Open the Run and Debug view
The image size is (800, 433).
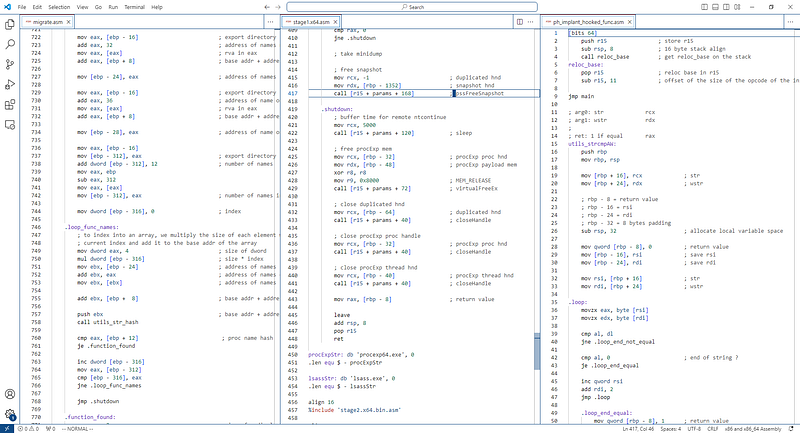[x=10, y=84]
